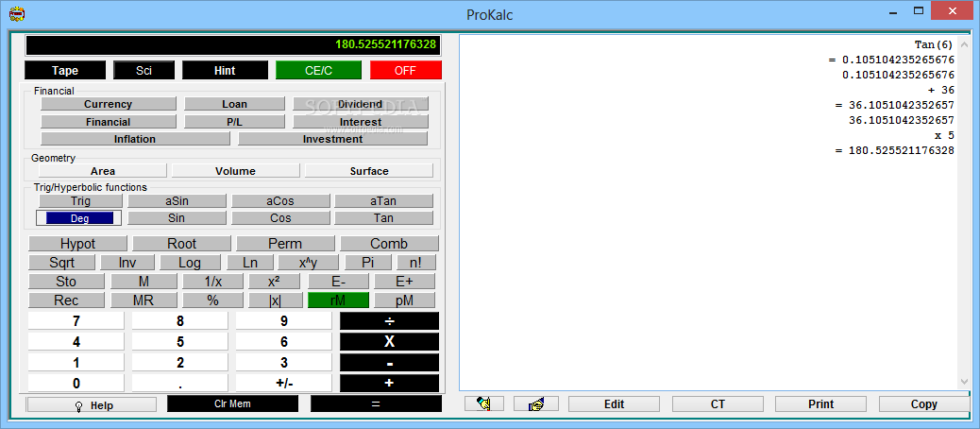Click the x² square button
The width and height of the screenshot is (980, 429).
[274, 282]
